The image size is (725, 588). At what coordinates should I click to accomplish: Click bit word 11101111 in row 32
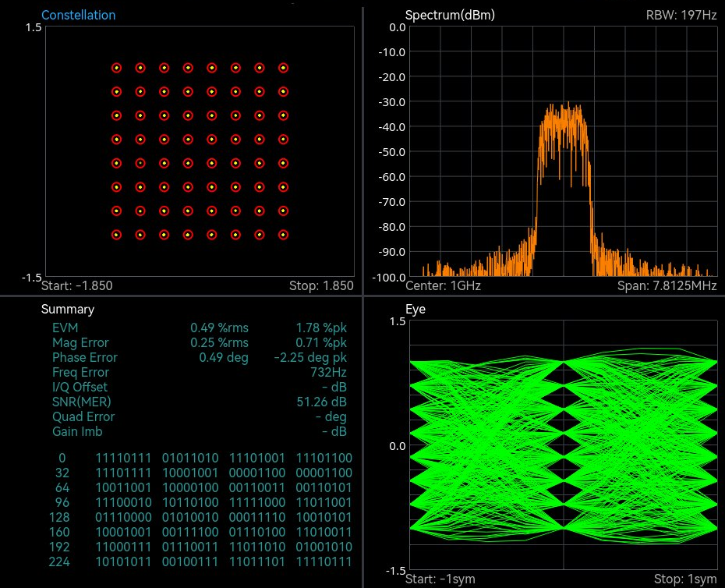123,473
